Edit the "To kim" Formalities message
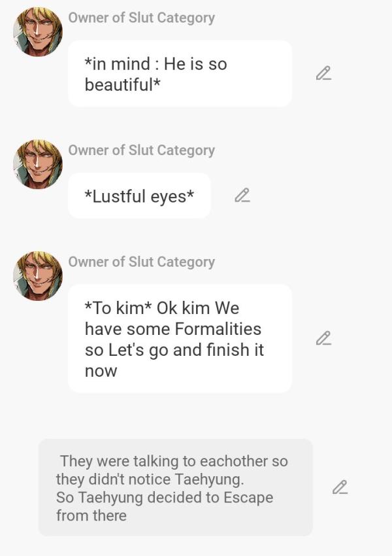392x556 pixels. point(323,338)
